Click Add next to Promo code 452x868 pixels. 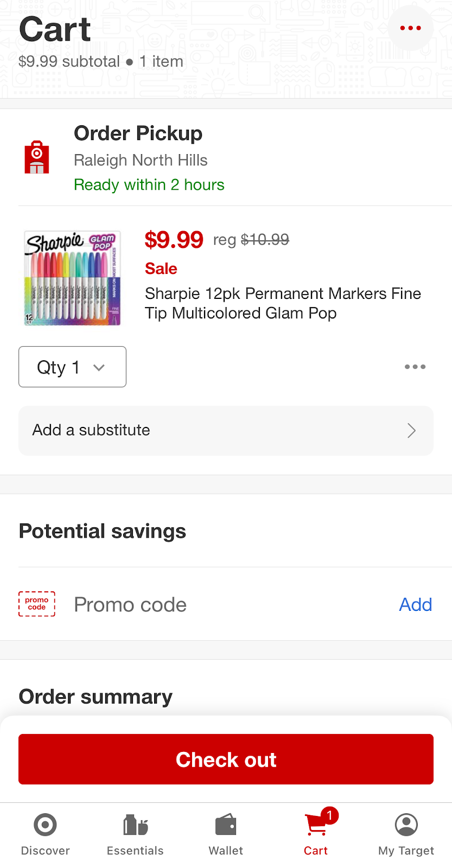415,604
